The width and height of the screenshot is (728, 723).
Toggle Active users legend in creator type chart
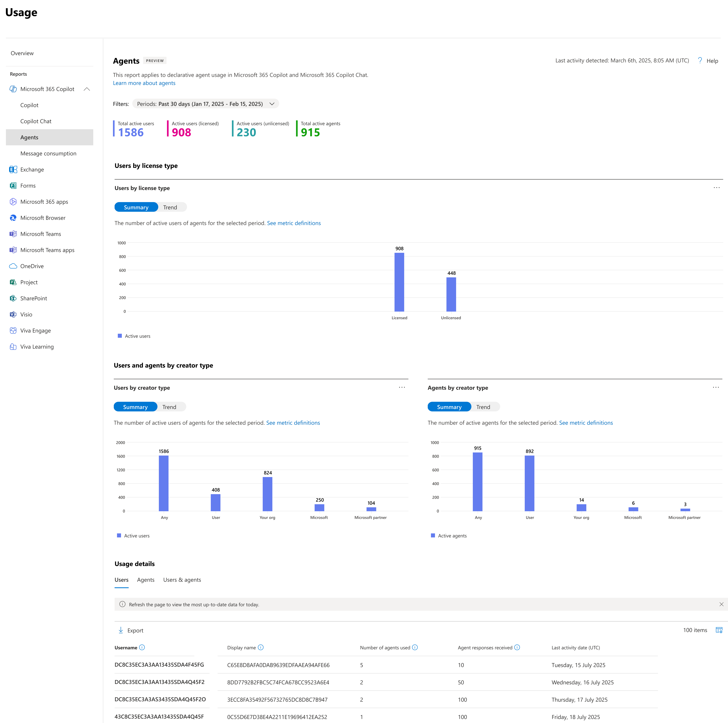[x=133, y=536]
